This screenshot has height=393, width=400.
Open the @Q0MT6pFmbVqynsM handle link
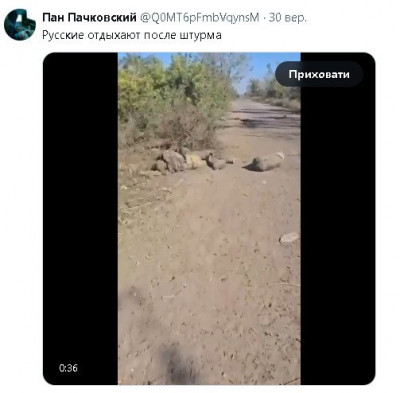pos(199,18)
